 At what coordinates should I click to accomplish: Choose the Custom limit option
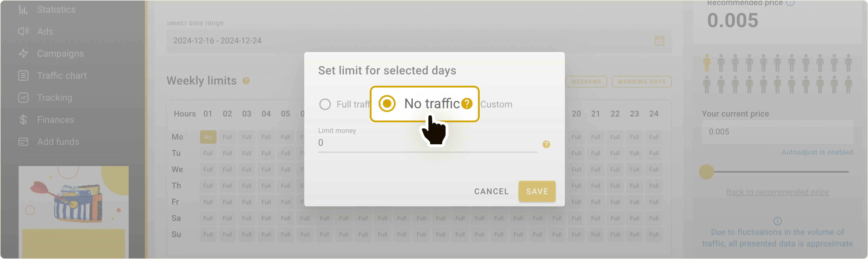[x=496, y=104]
